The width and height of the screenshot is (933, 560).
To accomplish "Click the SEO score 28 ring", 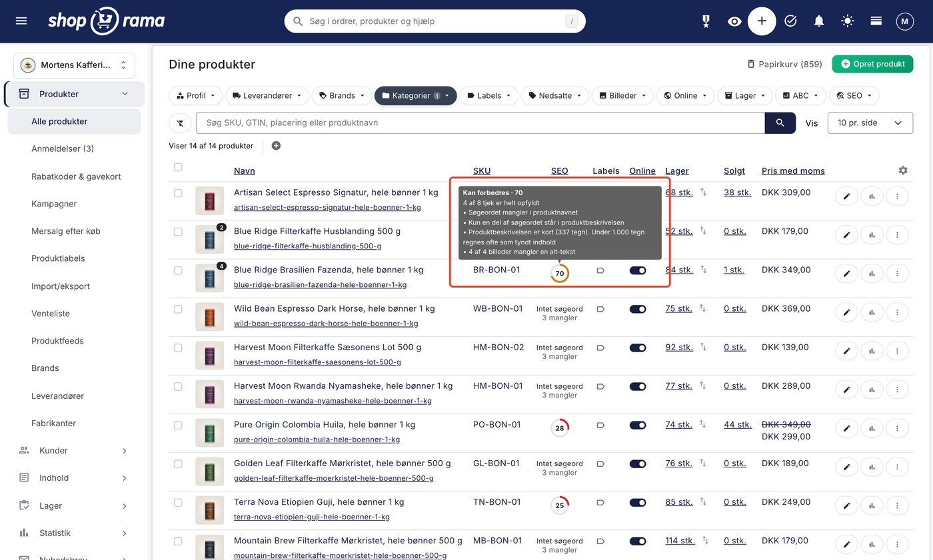I will click(560, 428).
